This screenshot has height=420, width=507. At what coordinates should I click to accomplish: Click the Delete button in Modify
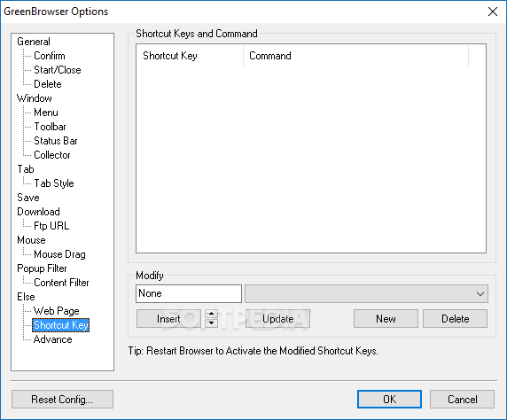pyautogui.click(x=456, y=319)
